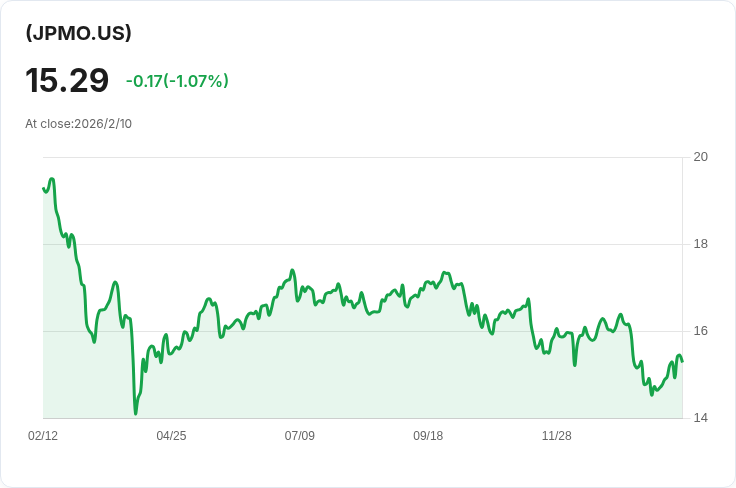736x488 pixels.
Task: Click the 18 label on the price axis
Action: tap(700, 244)
